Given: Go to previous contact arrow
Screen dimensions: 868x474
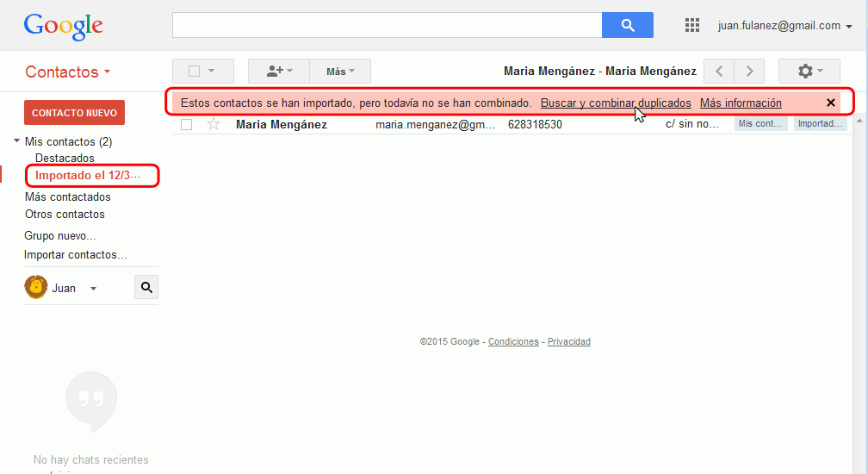Looking at the screenshot, I should (x=719, y=71).
